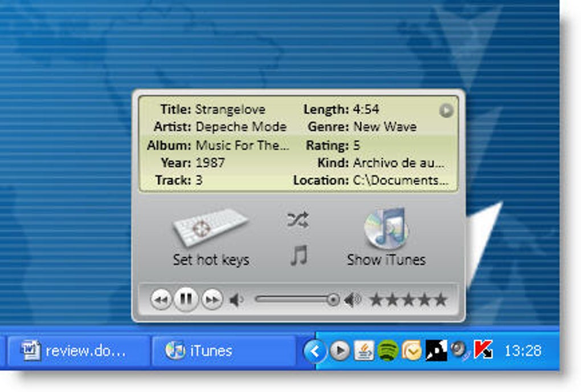Click the orange clock tray icon
Viewport: 581px width, 392px height.
(x=412, y=350)
